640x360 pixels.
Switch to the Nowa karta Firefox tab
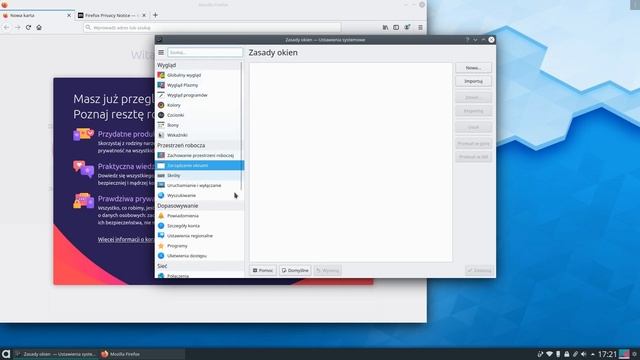37,15
